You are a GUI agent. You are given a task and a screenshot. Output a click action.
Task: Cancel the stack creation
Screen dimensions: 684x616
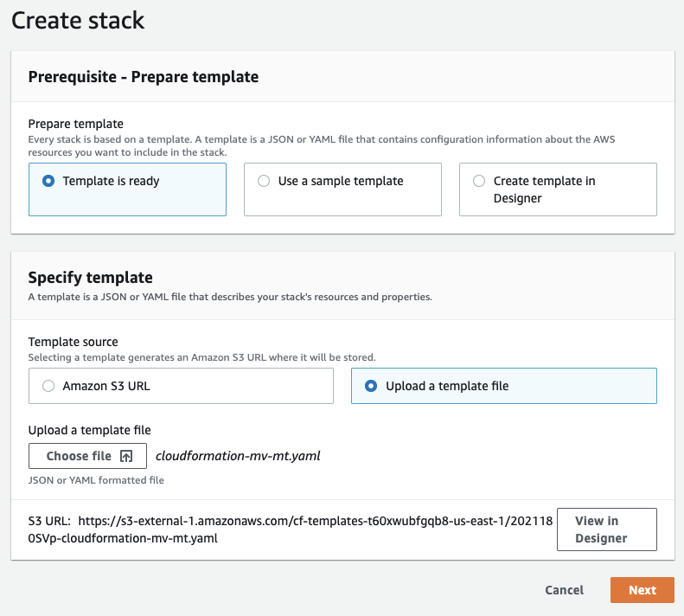pyautogui.click(x=564, y=590)
